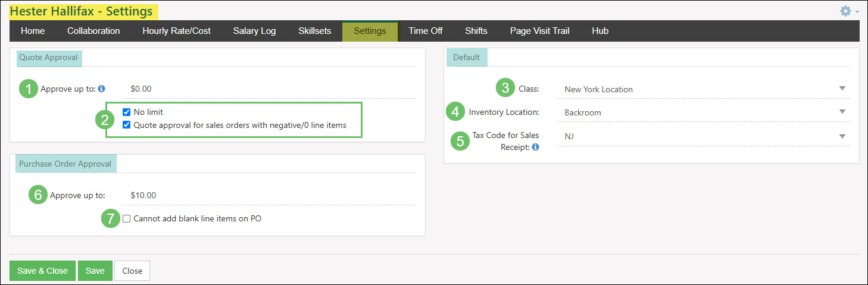Switch to the Skillsets tab

[x=314, y=31]
